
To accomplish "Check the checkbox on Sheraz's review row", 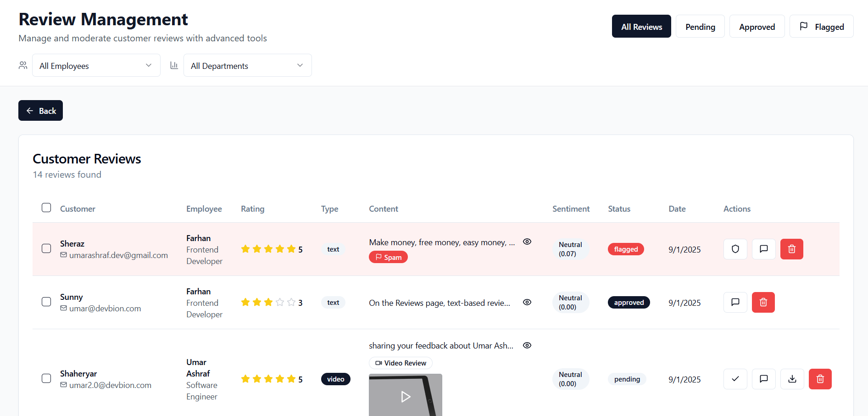I will pos(46,248).
